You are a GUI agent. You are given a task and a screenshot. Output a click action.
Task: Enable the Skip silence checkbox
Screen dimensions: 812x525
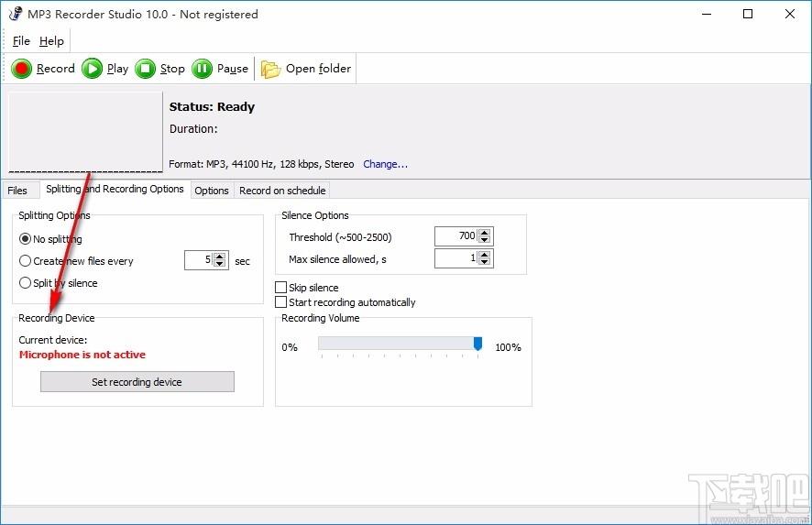click(x=280, y=288)
